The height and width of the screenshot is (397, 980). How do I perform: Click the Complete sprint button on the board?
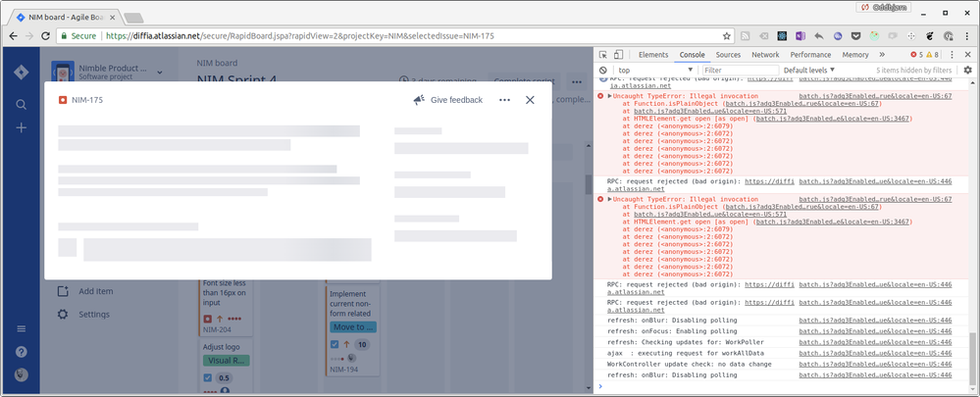524,80
